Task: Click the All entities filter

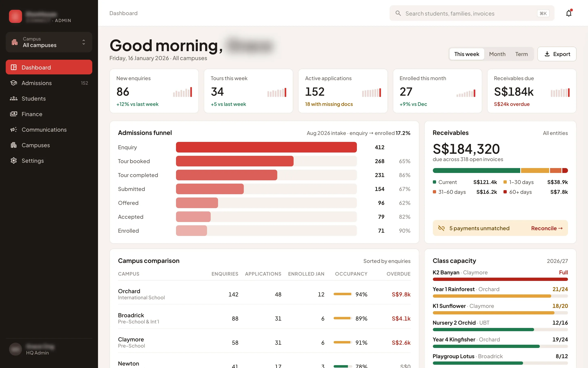Action: click(555, 133)
